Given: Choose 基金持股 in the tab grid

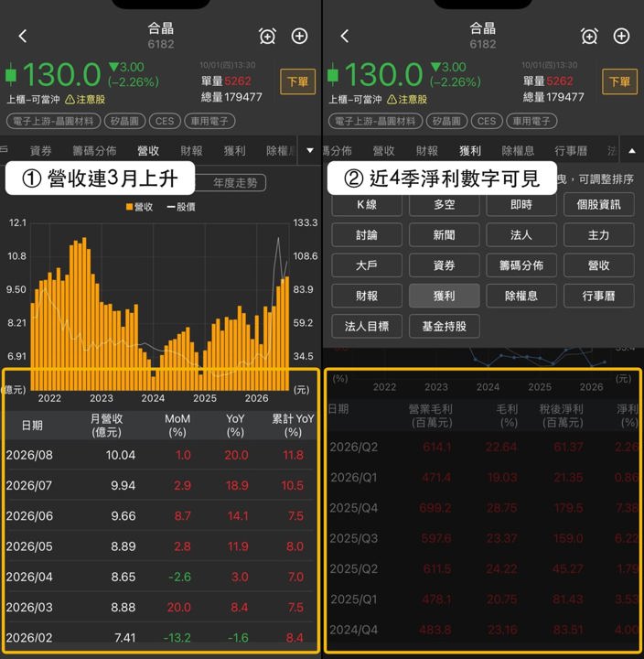Looking at the screenshot, I should (444, 326).
